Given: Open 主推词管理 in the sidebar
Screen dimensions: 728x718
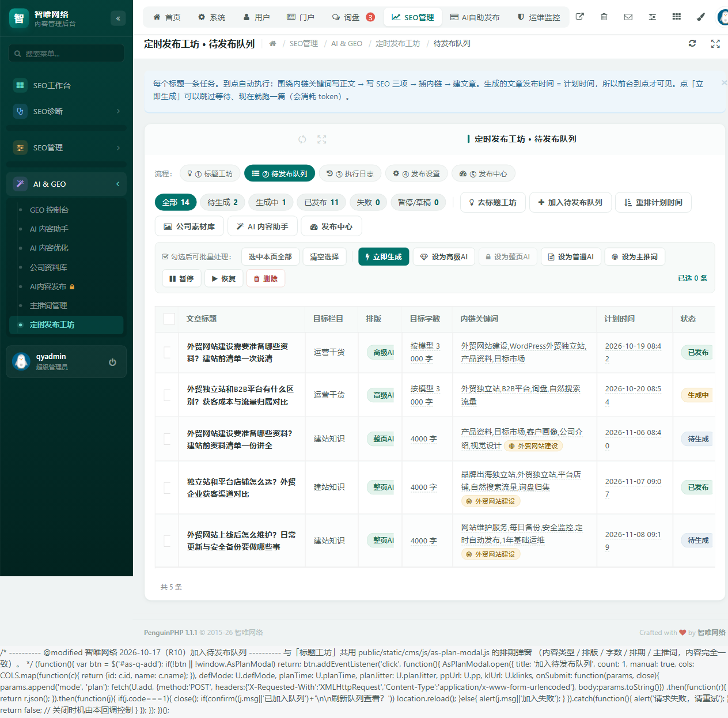Looking at the screenshot, I should 48,305.
